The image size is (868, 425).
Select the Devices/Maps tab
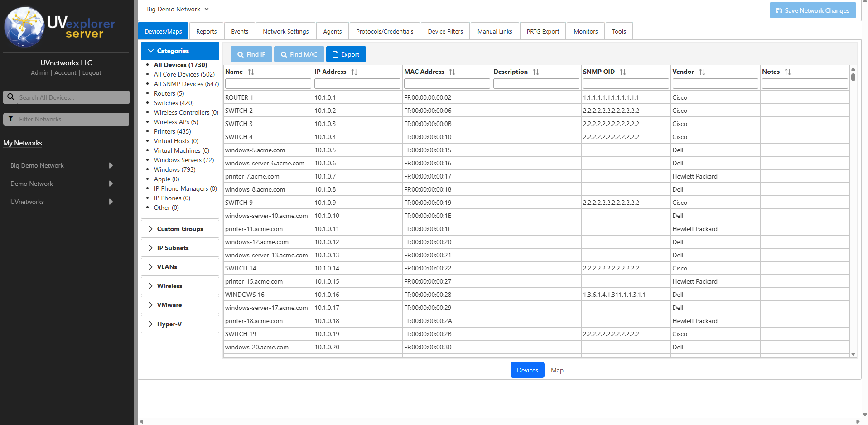(163, 31)
